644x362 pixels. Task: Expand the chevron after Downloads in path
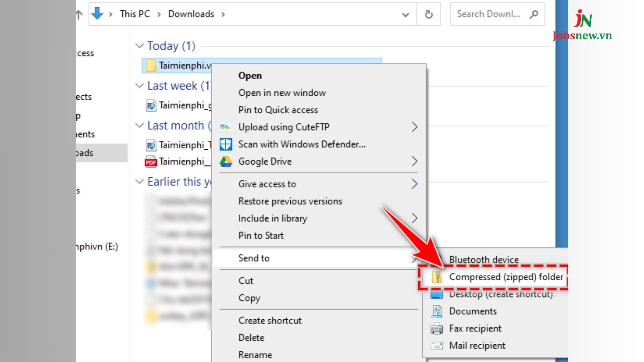223,14
